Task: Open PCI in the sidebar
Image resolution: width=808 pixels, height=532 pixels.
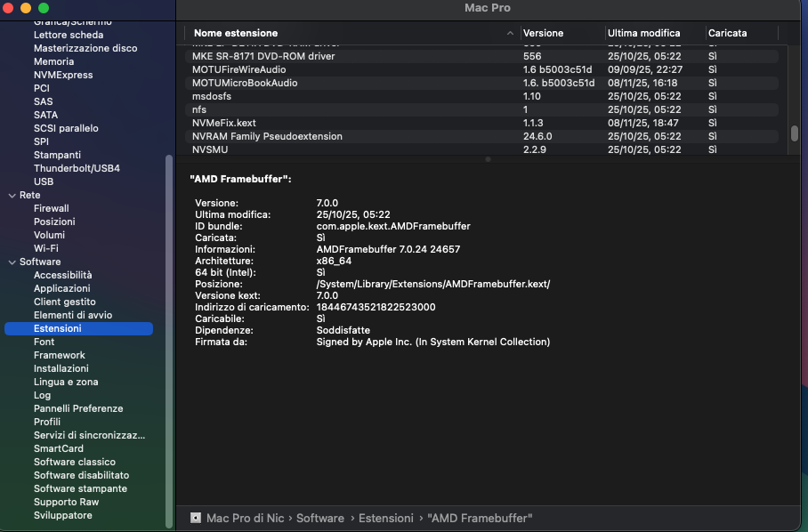Action: pyautogui.click(x=41, y=88)
